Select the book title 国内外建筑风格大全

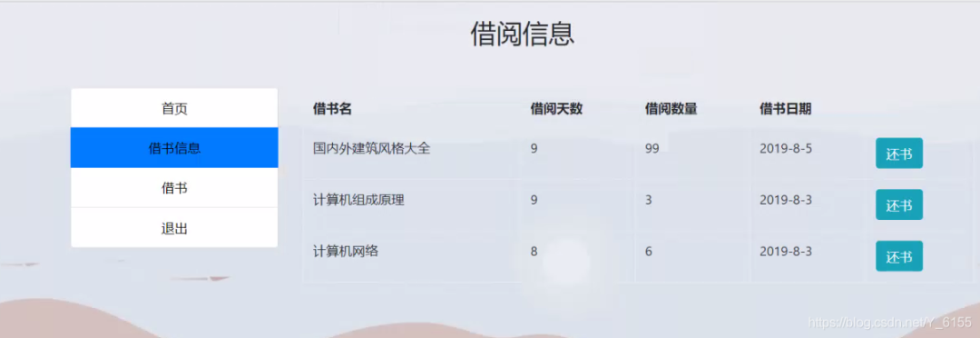[x=372, y=149]
